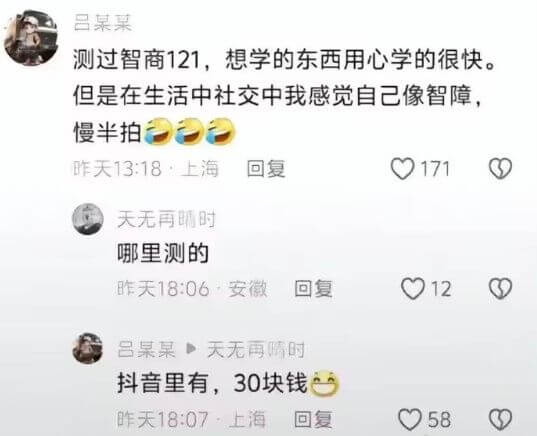Reply to the main comment from 上海

pos(266,169)
